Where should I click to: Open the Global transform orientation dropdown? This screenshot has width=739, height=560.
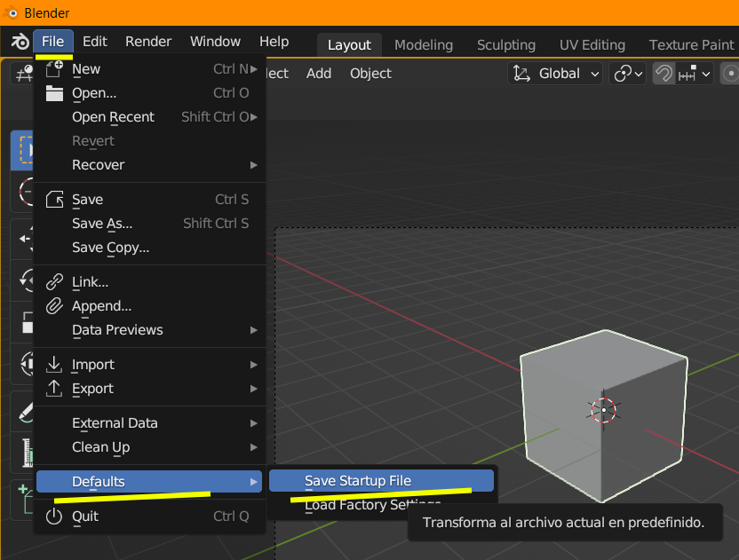click(x=555, y=74)
